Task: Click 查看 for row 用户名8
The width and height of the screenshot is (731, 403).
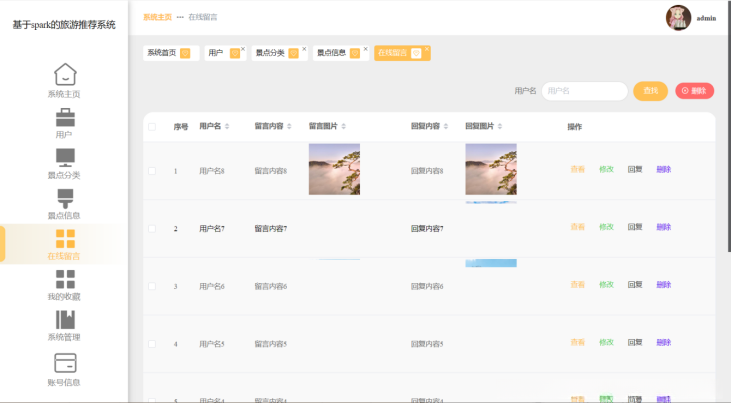Action: (x=578, y=169)
